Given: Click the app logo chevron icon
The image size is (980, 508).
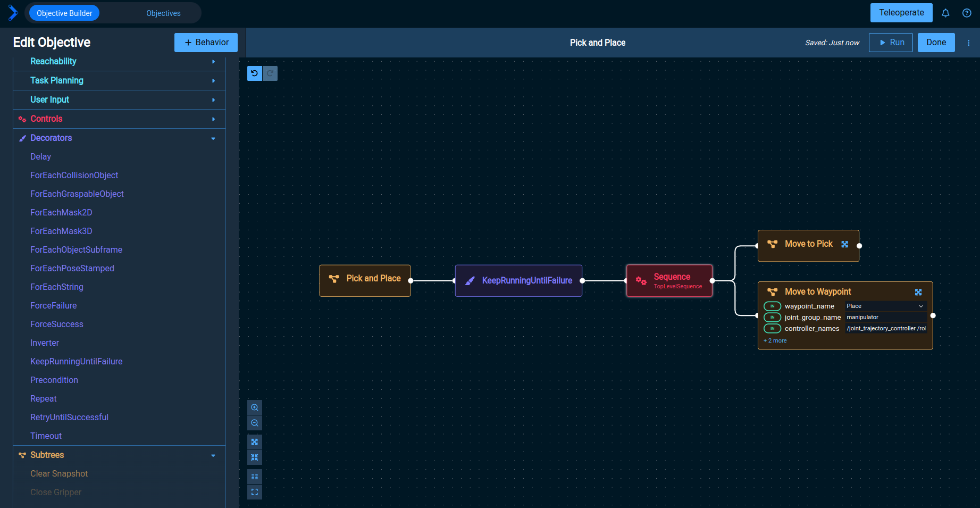Looking at the screenshot, I should point(13,13).
